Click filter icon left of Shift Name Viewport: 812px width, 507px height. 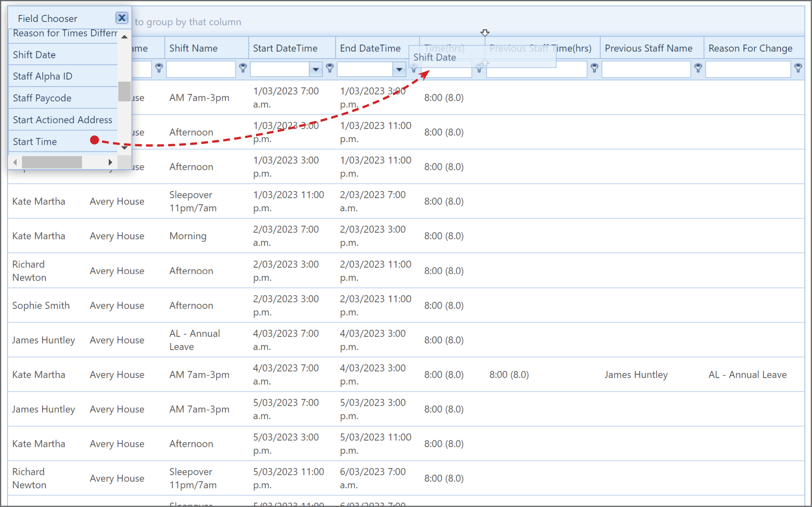(159, 68)
